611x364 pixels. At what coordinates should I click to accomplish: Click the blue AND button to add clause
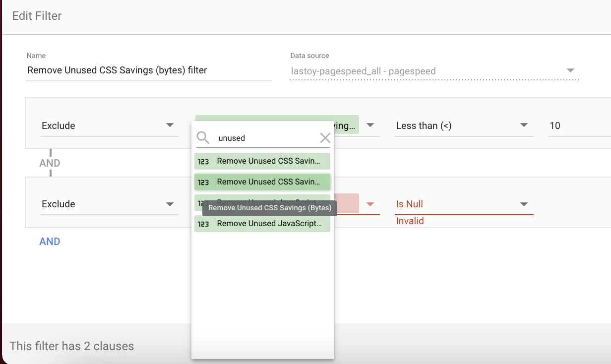(50, 242)
